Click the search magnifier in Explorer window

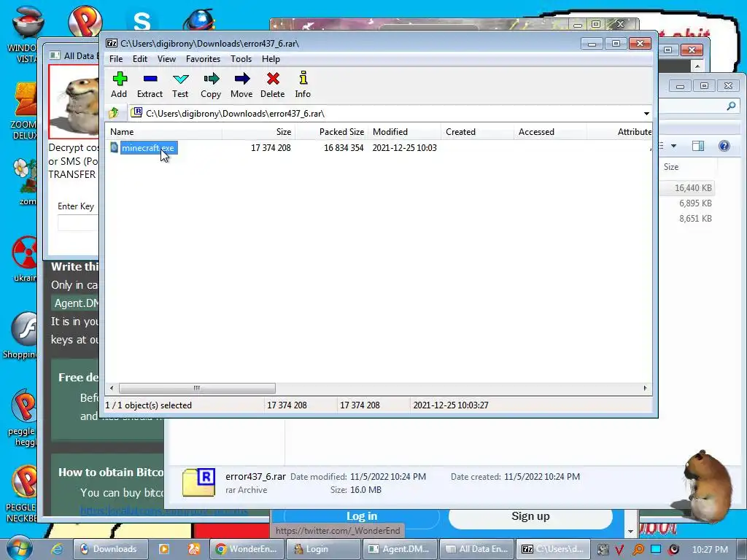pyautogui.click(x=731, y=106)
